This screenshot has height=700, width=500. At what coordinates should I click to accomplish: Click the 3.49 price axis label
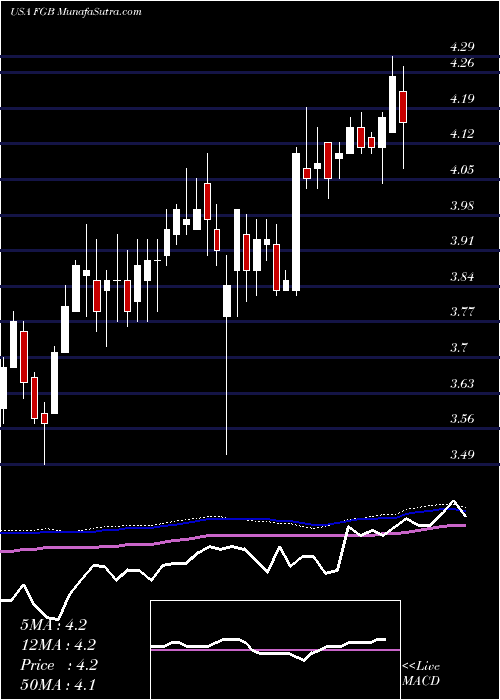click(x=462, y=454)
